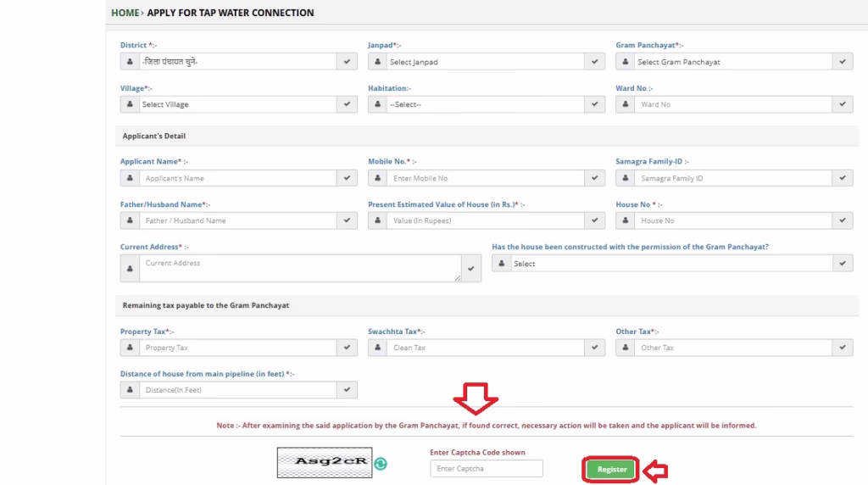This screenshot has width=868, height=485.
Task: Focus the Property Tax input field
Action: pyautogui.click(x=238, y=348)
